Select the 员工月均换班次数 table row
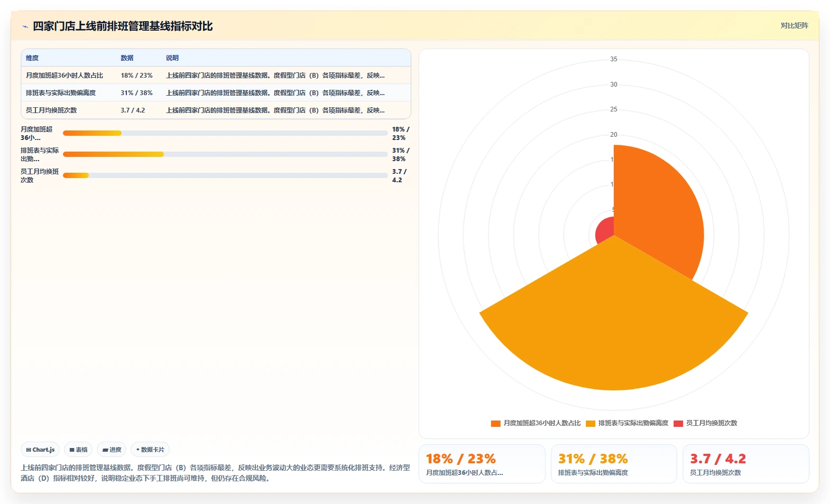The width and height of the screenshot is (830, 504). point(216,110)
